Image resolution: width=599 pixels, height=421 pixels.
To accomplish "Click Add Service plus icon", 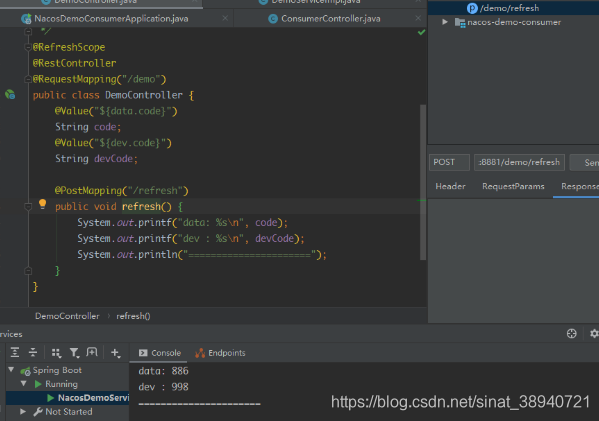I will coord(115,353).
